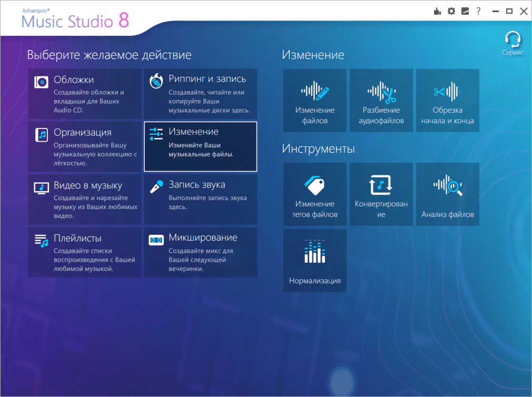This screenshot has width=532, height=397.
Task: Select the Риппинг и запись title
Action: (208, 78)
